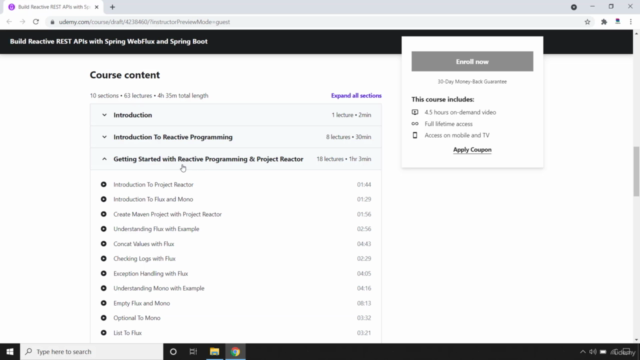The image size is (640, 360).
Task: Open a new browser tab with plus icon
Action: (x=112, y=7)
